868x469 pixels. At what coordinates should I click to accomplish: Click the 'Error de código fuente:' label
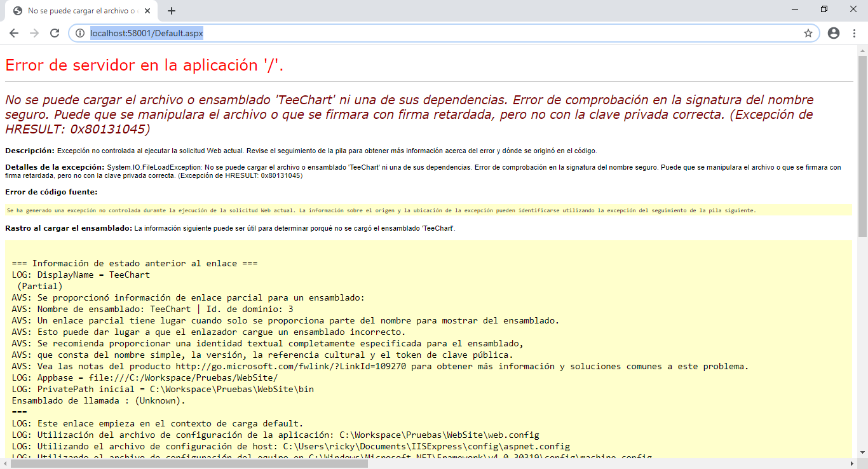pyautogui.click(x=51, y=192)
